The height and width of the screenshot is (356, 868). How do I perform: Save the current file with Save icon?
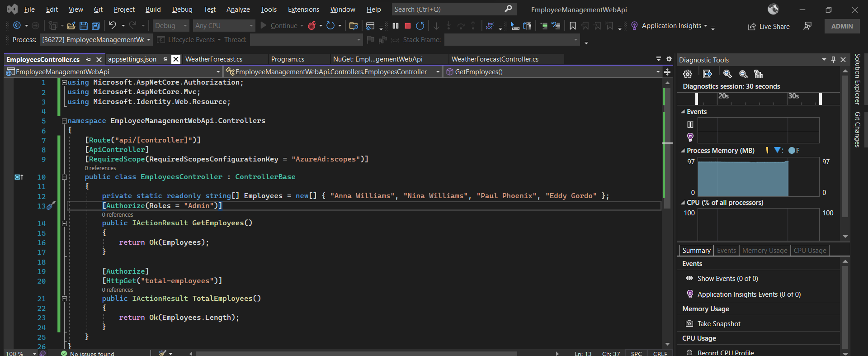pyautogui.click(x=84, y=26)
